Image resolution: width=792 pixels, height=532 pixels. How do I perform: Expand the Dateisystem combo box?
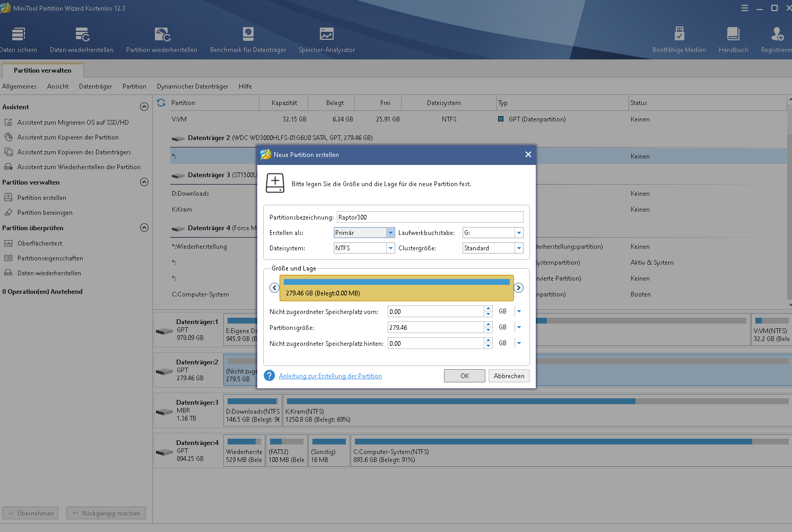[390, 248]
